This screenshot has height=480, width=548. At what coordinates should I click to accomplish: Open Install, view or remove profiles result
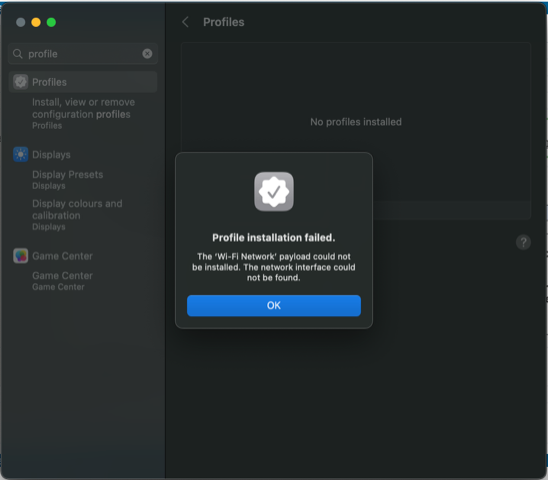tap(84, 114)
